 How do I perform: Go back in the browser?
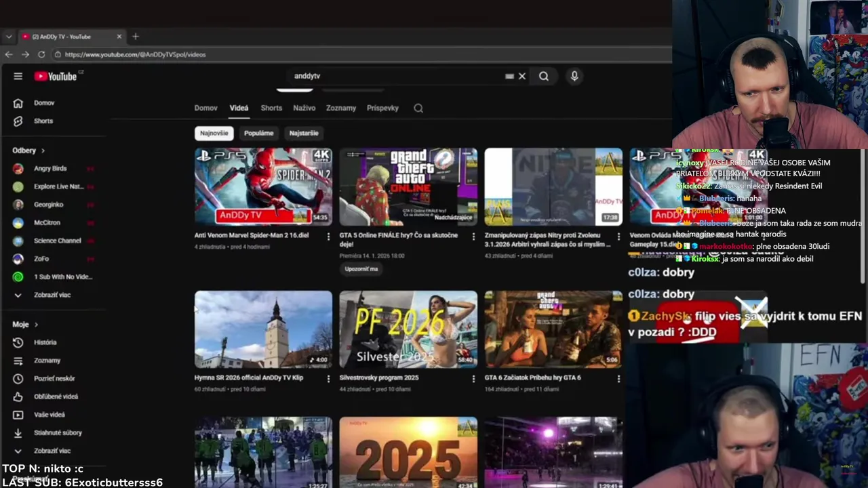click(9, 54)
